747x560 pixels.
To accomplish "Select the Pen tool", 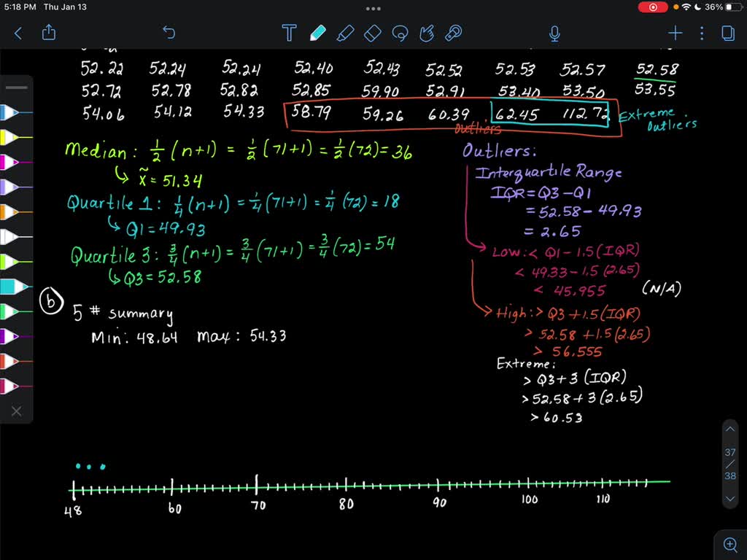I will (x=317, y=33).
